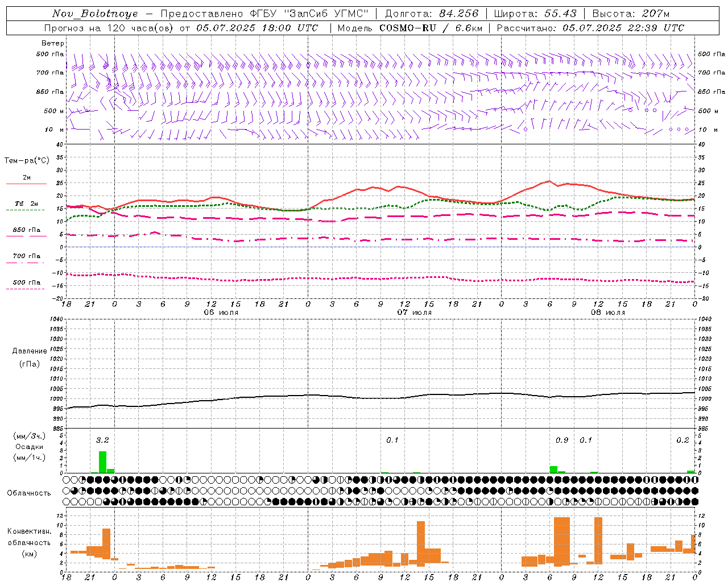The width and height of the screenshot is (728, 582).
Task: Click the 'Рассчитано: 05.07.2025 22:39 UTC' timestamp
Action: [590, 28]
